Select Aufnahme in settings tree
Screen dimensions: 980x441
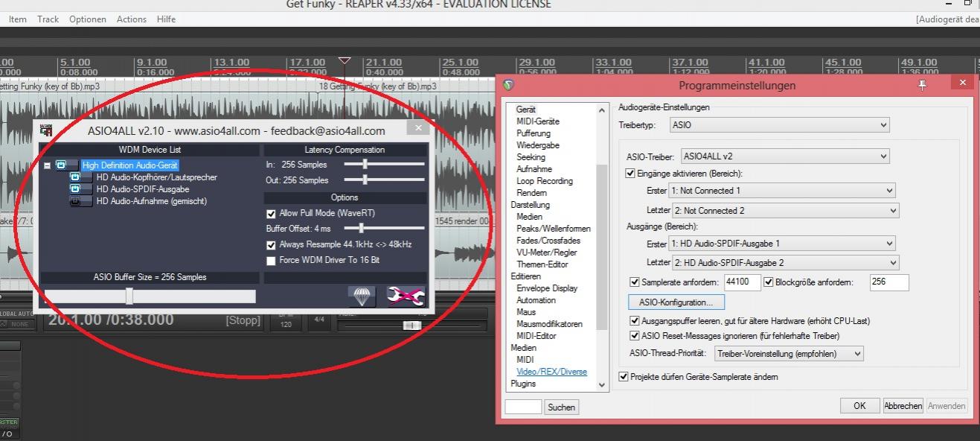534,169
